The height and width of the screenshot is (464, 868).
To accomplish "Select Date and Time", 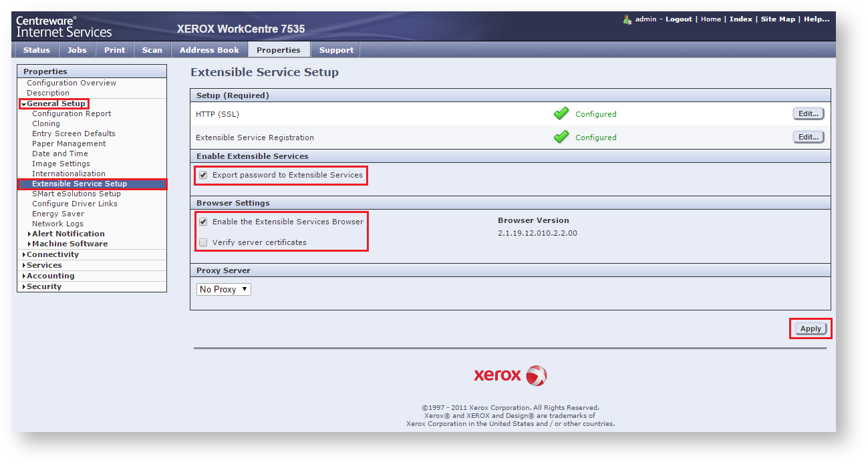I will pos(60,154).
